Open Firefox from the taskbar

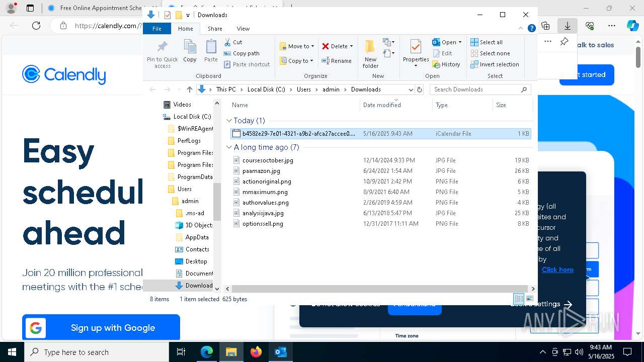tap(256, 352)
